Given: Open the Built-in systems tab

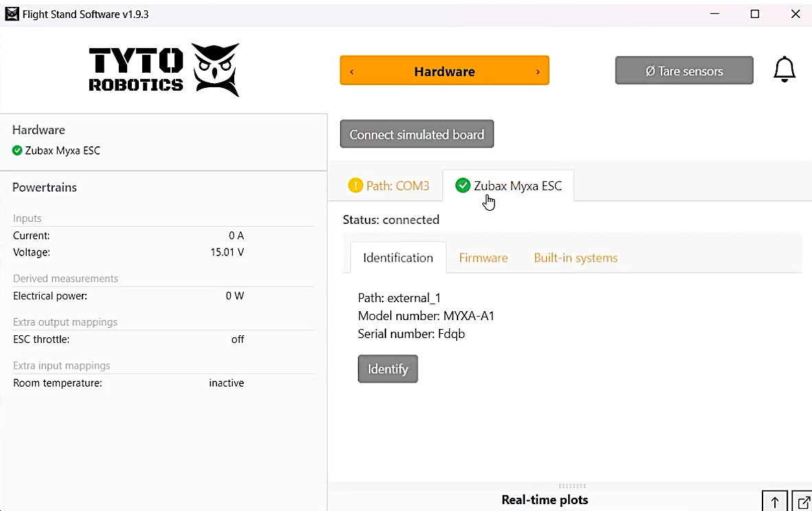Looking at the screenshot, I should [x=576, y=257].
